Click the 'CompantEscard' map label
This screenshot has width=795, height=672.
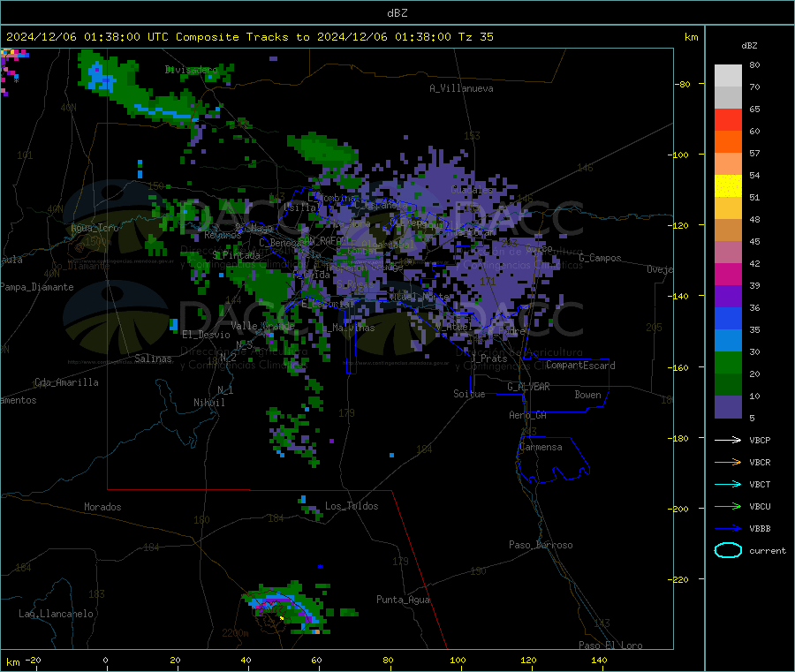pos(580,366)
